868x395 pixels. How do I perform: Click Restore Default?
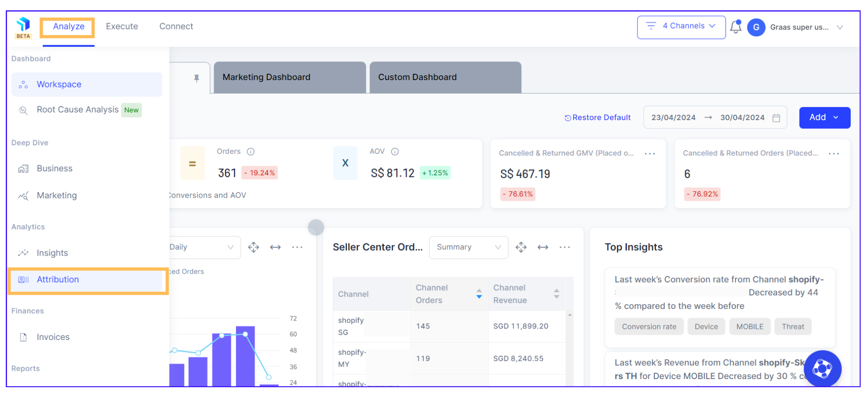tap(597, 118)
